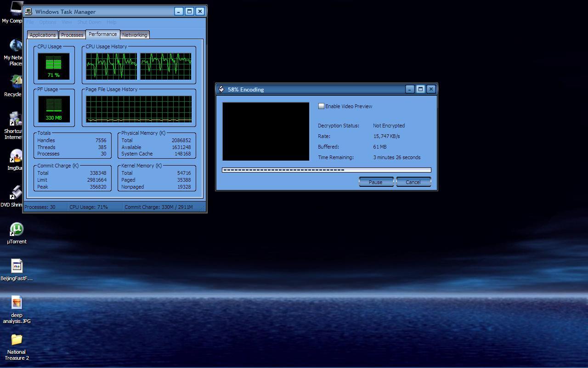Click the encoding progress bar
The width and height of the screenshot is (588, 368).
point(326,170)
